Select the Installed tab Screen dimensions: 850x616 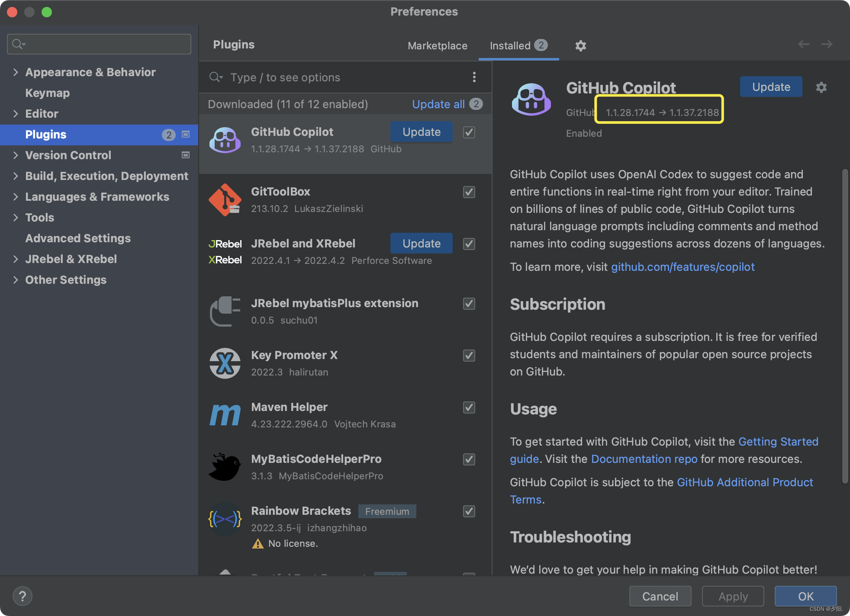[x=510, y=45]
